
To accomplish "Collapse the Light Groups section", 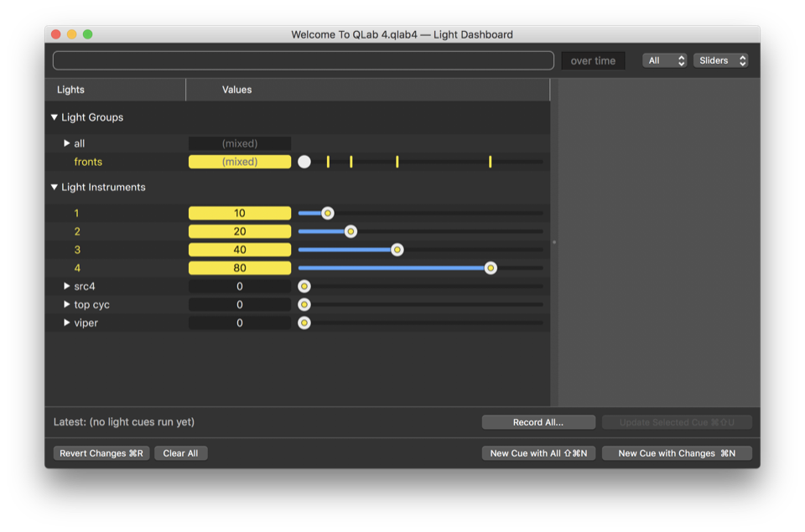I will pos(55,117).
